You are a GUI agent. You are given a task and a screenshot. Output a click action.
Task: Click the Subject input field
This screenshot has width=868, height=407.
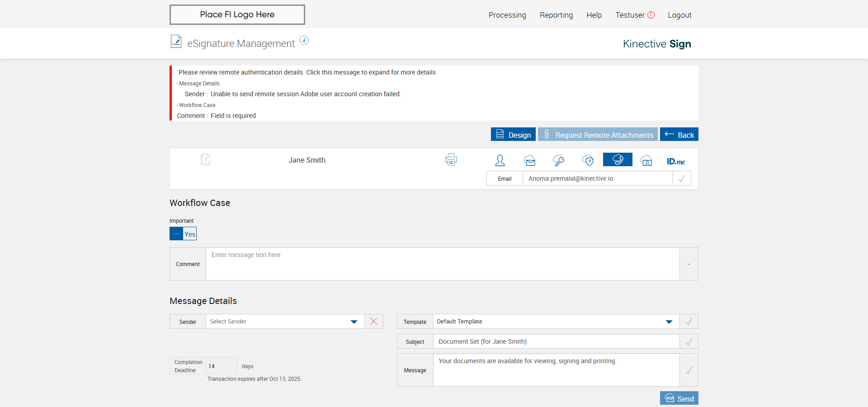pos(556,342)
